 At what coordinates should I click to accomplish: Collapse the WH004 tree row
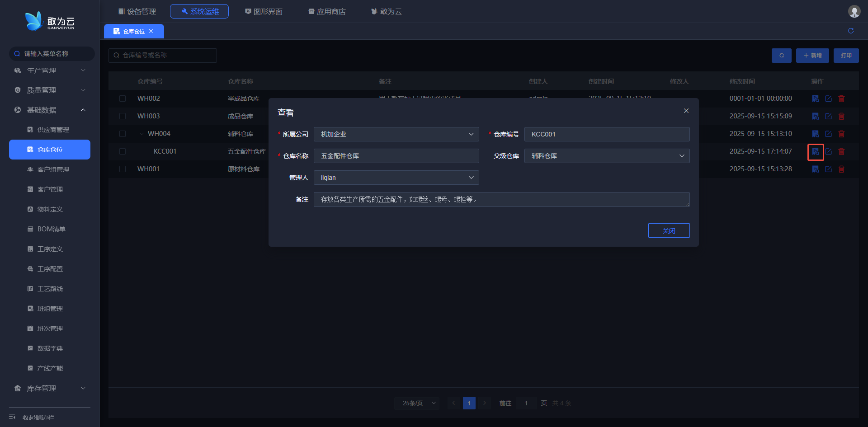142,134
